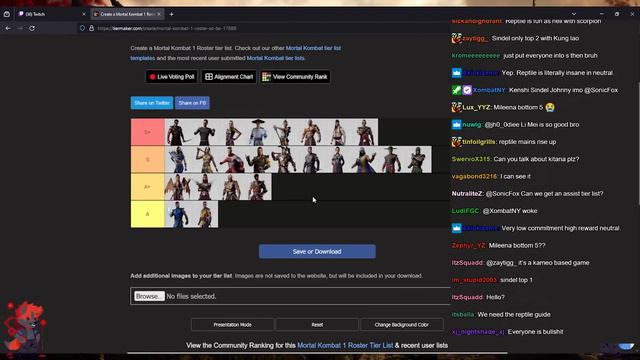Click the Share on FB button

[192, 103]
